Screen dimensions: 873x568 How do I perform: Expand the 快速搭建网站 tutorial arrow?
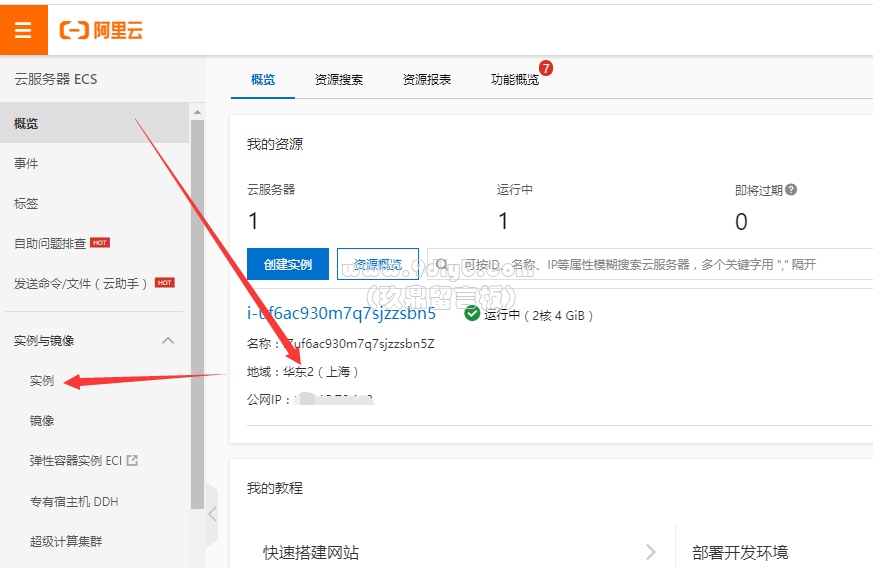pos(651,552)
